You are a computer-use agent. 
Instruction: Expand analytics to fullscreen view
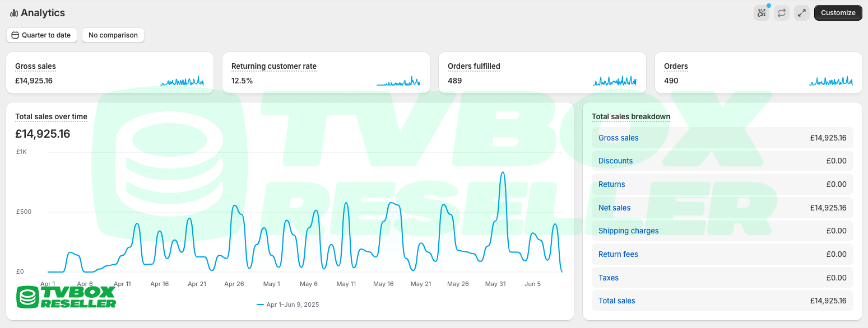pyautogui.click(x=801, y=13)
